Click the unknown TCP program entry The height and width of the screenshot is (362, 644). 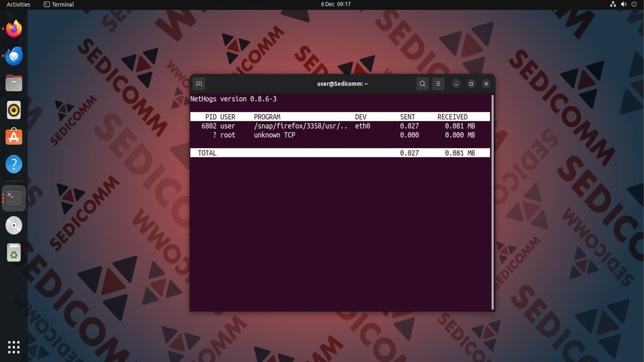[274, 135]
